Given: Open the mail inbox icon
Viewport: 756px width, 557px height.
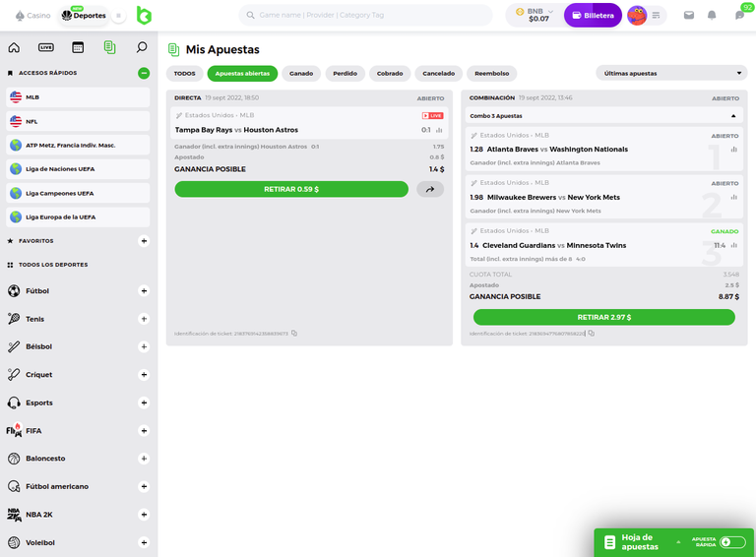Looking at the screenshot, I should [689, 16].
